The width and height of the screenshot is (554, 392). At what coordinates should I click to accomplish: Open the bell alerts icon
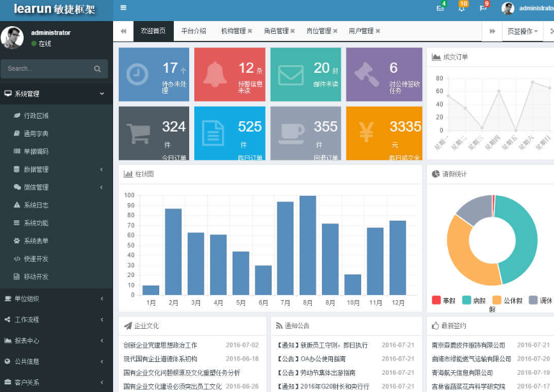click(x=461, y=8)
